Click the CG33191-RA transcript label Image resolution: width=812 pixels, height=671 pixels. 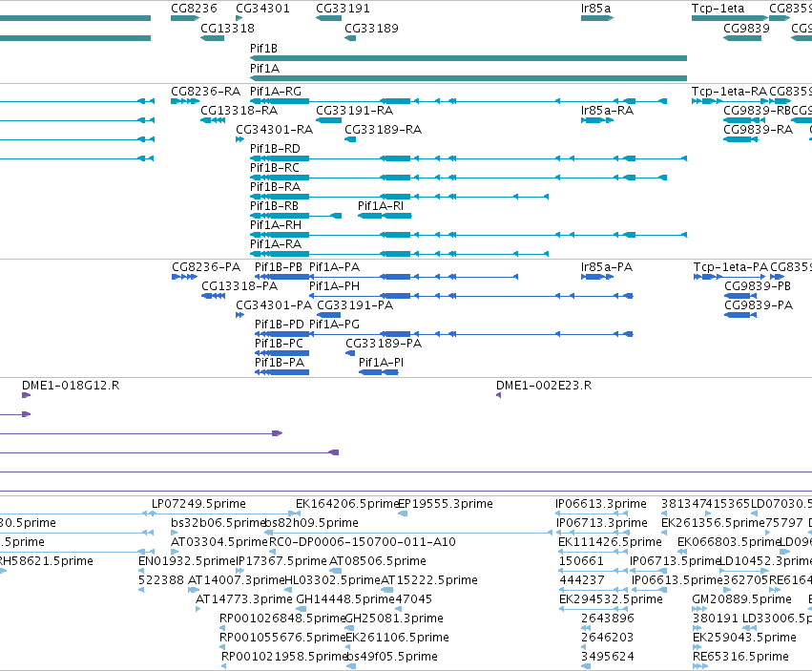click(354, 111)
